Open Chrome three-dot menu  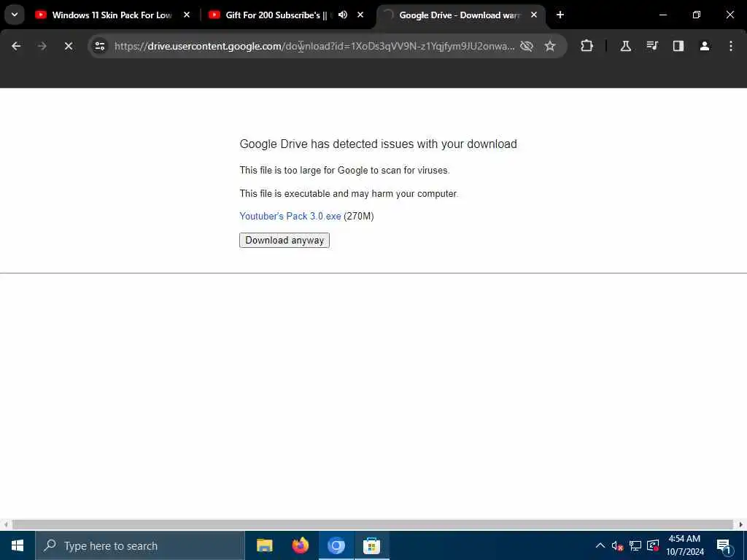[x=730, y=46]
